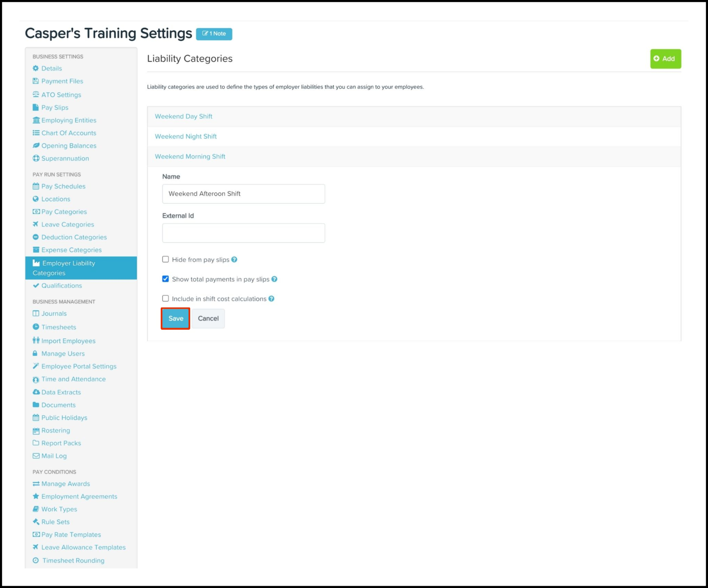The height and width of the screenshot is (588, 708).
Task: Go to Pay Schedules settings
Action: coord(63,186)
